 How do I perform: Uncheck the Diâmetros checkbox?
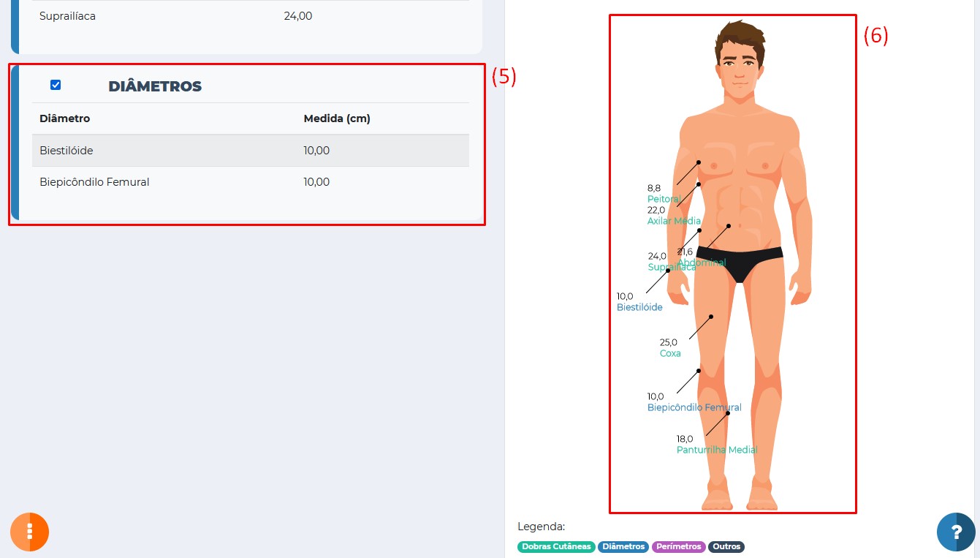click(56, 86)
